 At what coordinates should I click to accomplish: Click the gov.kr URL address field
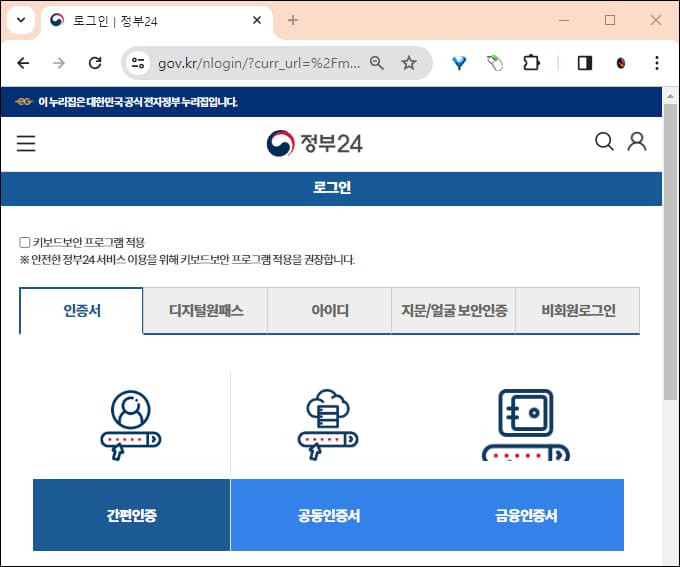point(258,63)
